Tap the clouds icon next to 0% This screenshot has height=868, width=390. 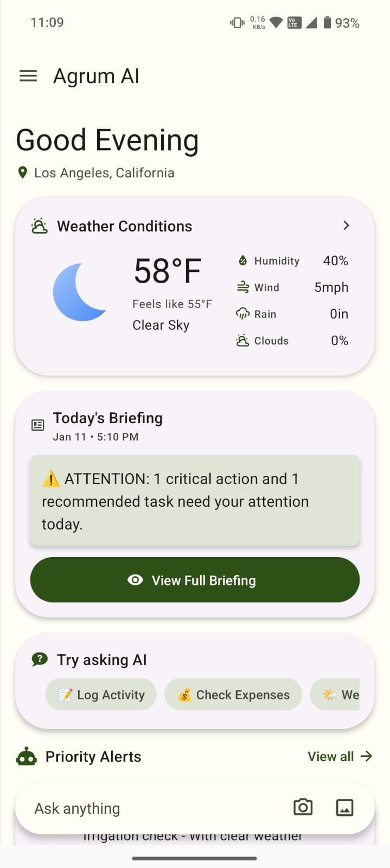click(x=242, y=340)
